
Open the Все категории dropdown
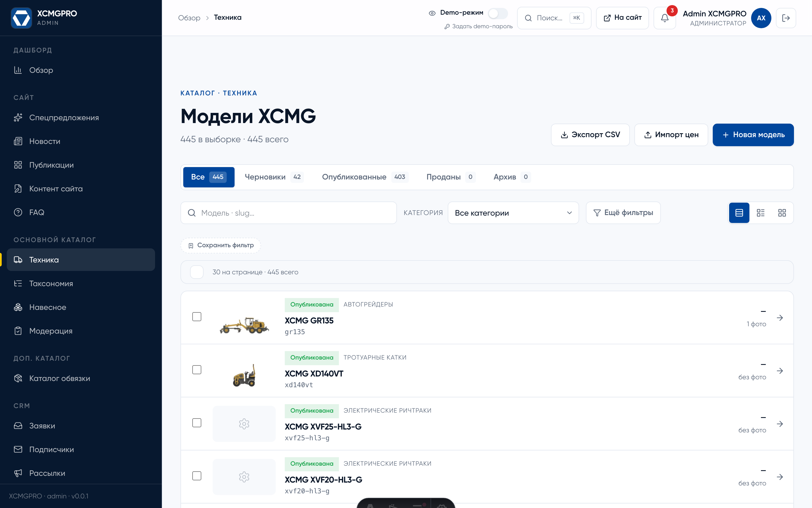(513, 213)
